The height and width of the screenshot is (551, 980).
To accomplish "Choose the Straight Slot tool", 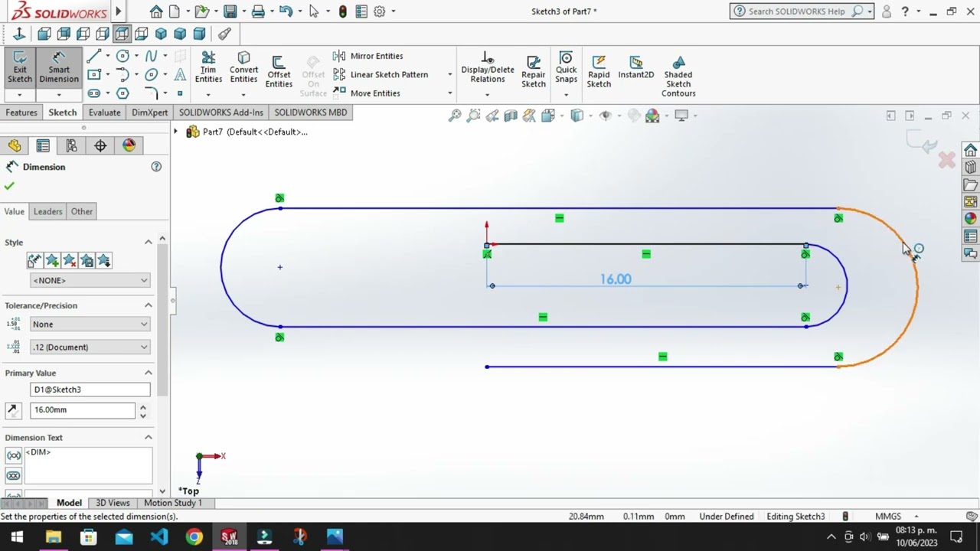I will (x=93, y=93).
